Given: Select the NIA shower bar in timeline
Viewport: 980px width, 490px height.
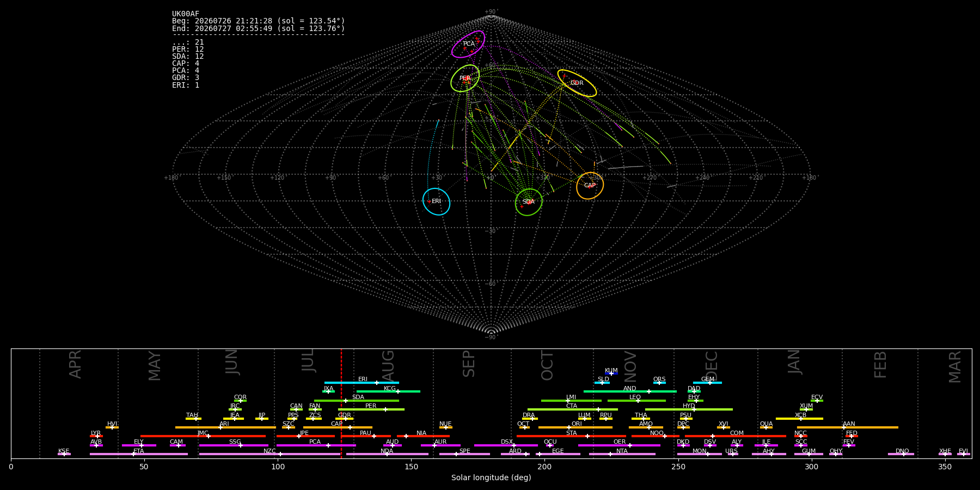Looking at the screenshot, I should (x=423, y=436).
